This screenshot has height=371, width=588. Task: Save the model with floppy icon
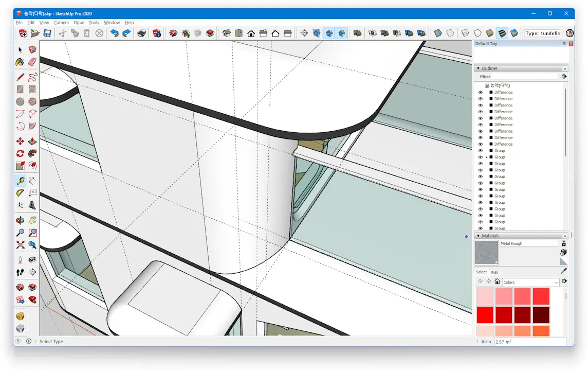coord(47,33)
